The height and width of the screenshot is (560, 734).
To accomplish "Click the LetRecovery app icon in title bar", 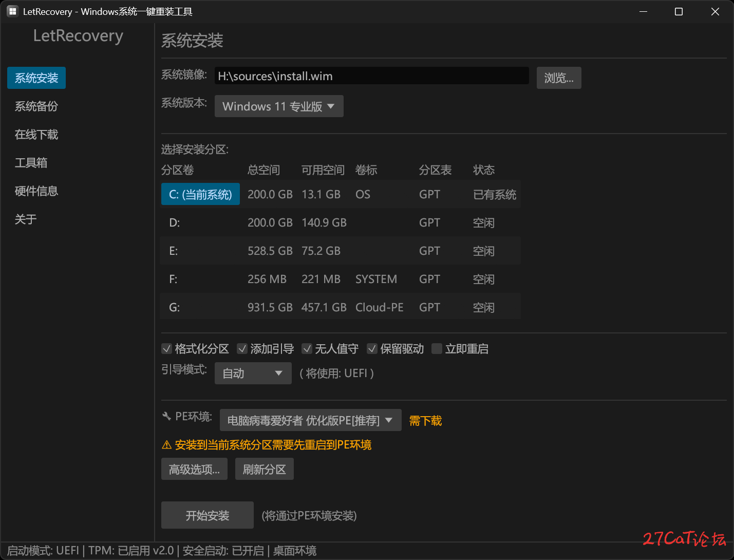I will coord(12,11).
